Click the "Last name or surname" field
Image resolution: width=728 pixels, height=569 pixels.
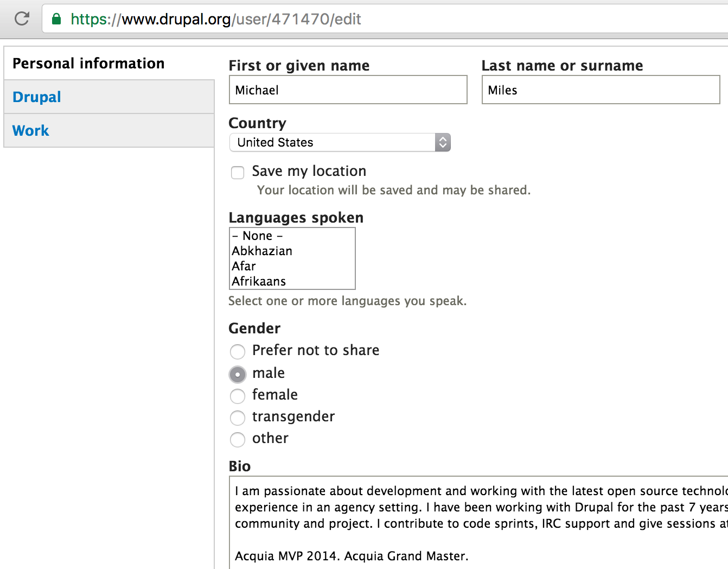click(x=600, y=90)
